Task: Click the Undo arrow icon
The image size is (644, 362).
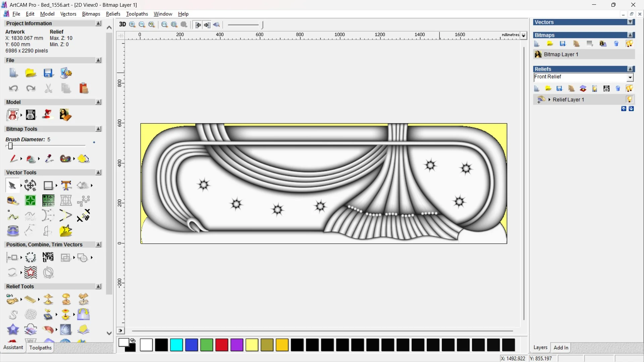Action: (13, 88)
